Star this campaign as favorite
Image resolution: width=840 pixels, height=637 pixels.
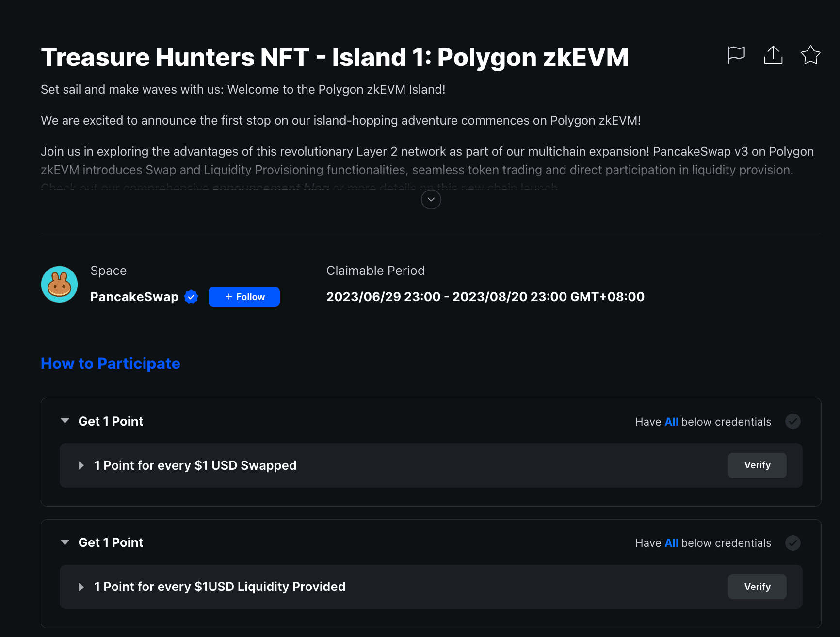click(810, 54)
